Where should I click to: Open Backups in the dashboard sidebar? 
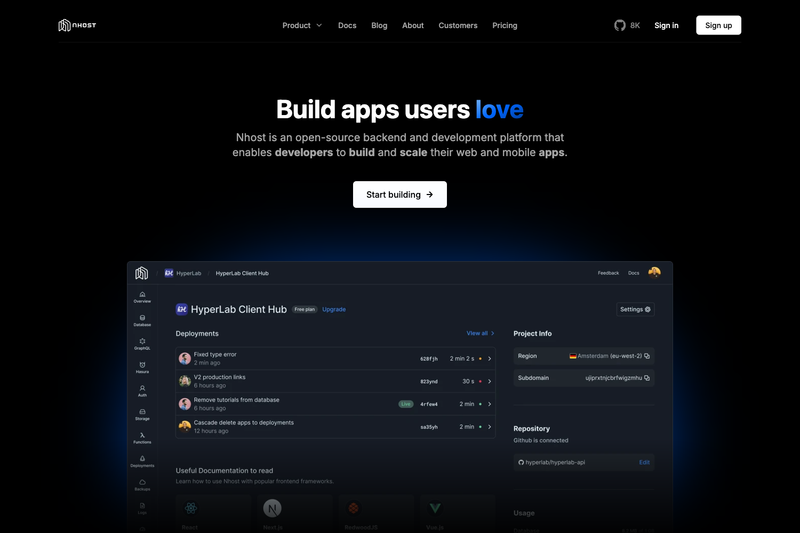pos(142,485)
